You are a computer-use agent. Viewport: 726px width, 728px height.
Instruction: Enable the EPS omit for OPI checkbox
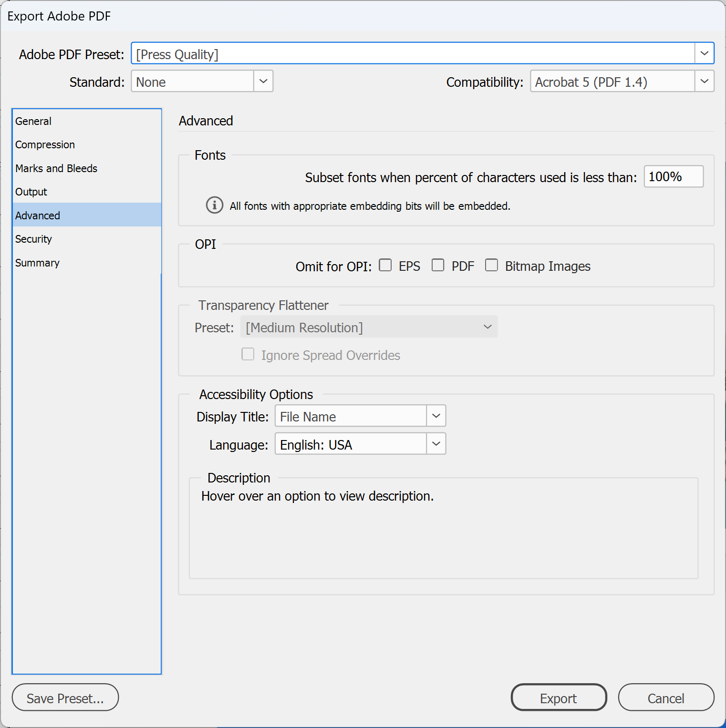coord(385,265)
